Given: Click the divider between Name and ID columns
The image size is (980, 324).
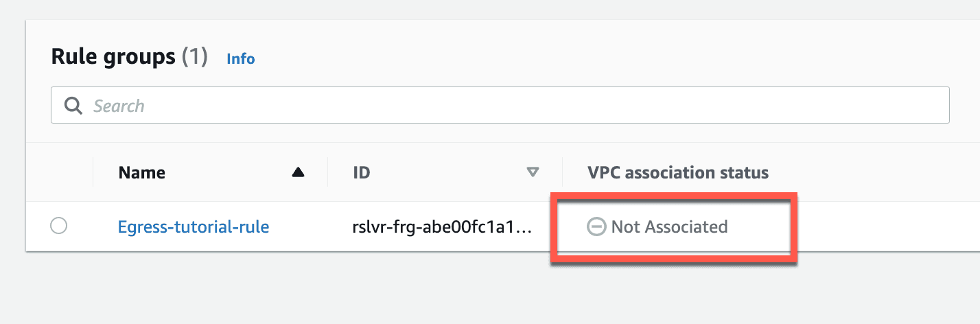Looking at the screenshot, I should (328, 172).
